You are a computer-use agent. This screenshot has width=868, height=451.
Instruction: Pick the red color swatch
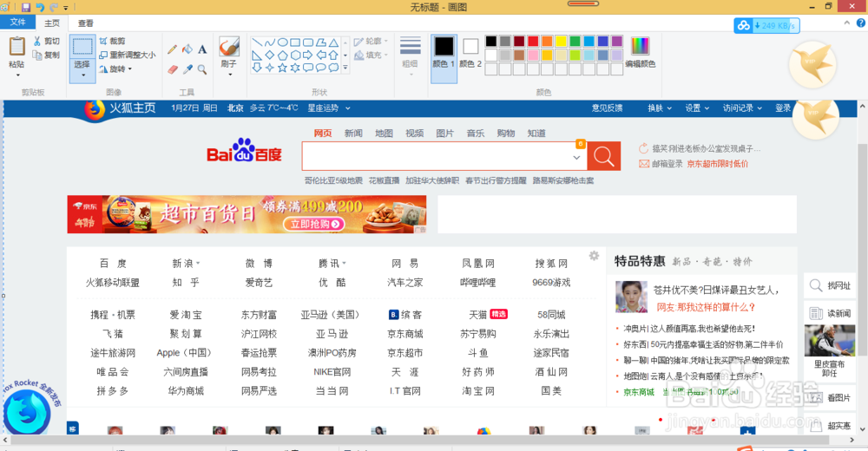pyautogui.click(x=533, y=41)
